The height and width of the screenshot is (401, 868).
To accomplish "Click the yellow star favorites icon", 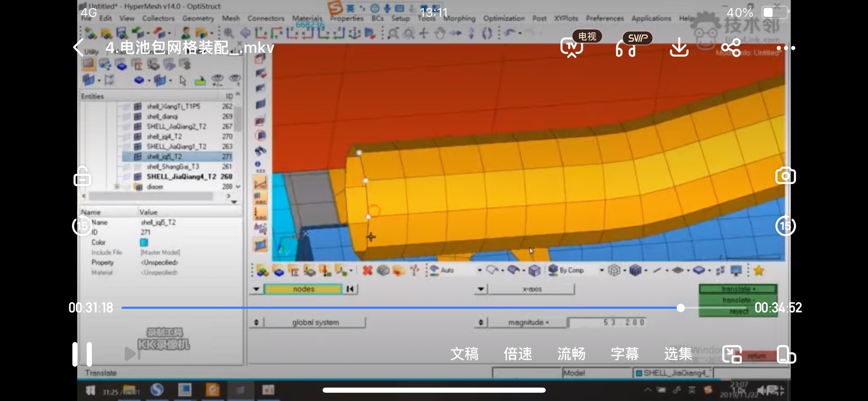I will (x=759, y=270).
